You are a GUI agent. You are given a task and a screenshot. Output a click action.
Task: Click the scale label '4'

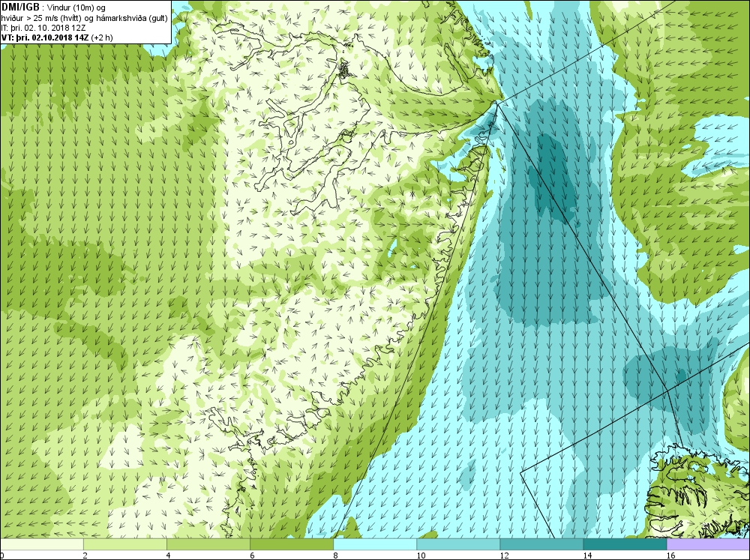pyautogui.click(x=168, y=556)
